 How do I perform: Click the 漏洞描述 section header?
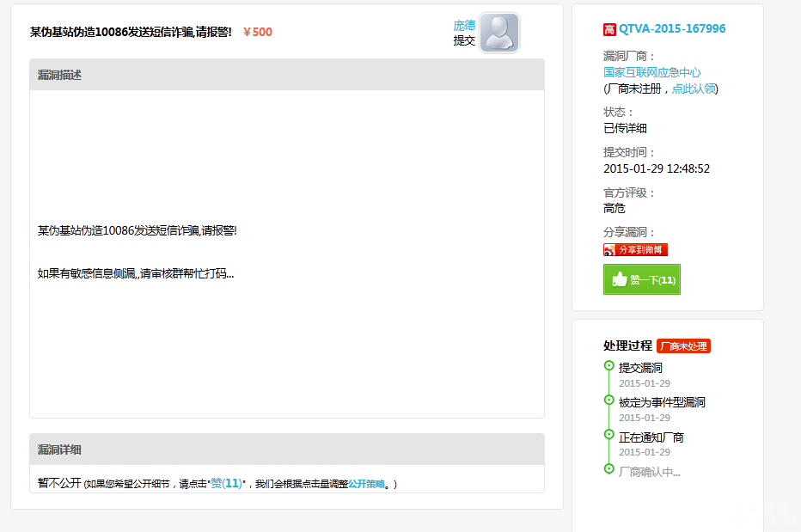point(287,75)
